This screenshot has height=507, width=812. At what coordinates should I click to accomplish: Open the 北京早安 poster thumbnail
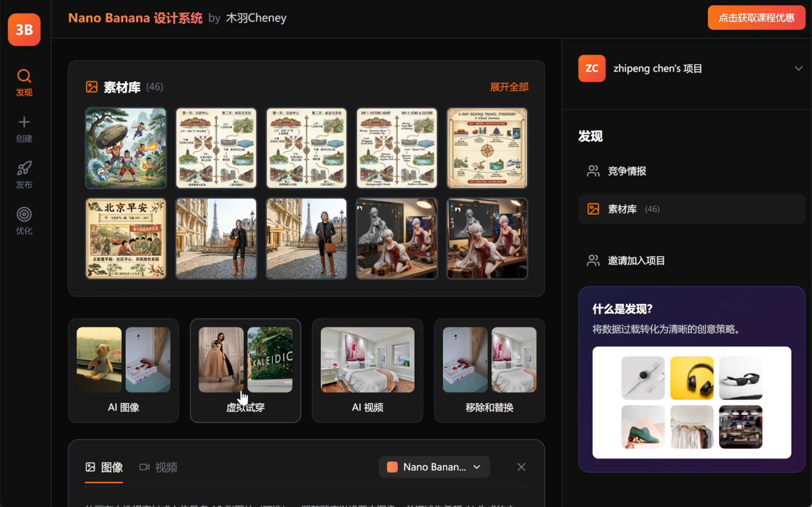(x=126, y=238)
